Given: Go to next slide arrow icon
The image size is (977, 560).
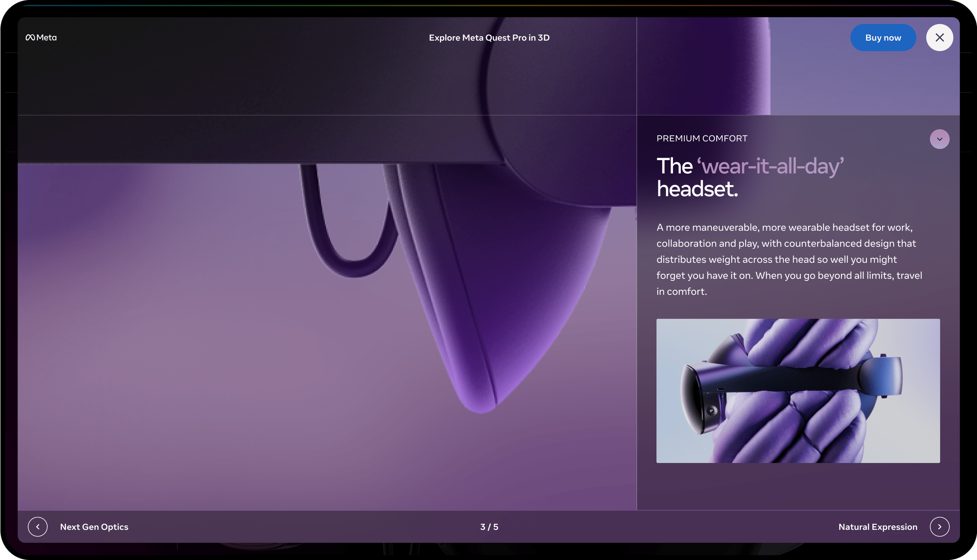Looking at the screenshot, I should pos(939,526).
